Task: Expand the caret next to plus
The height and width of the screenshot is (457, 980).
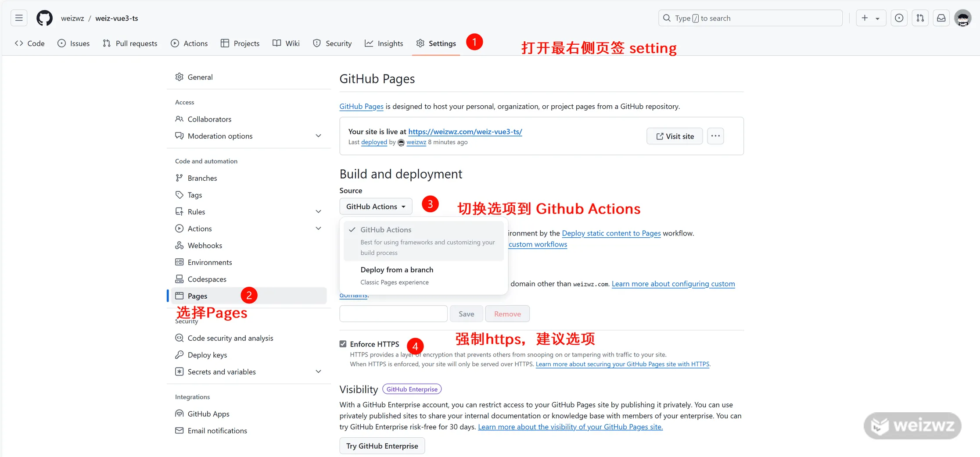Action: tap(877, 18)
